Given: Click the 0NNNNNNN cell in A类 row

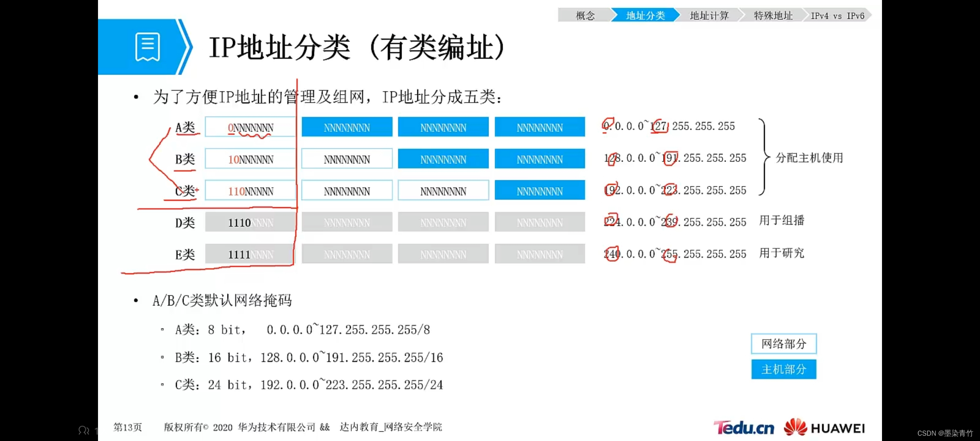Looking at the screenshot, I should coord(250,127).
